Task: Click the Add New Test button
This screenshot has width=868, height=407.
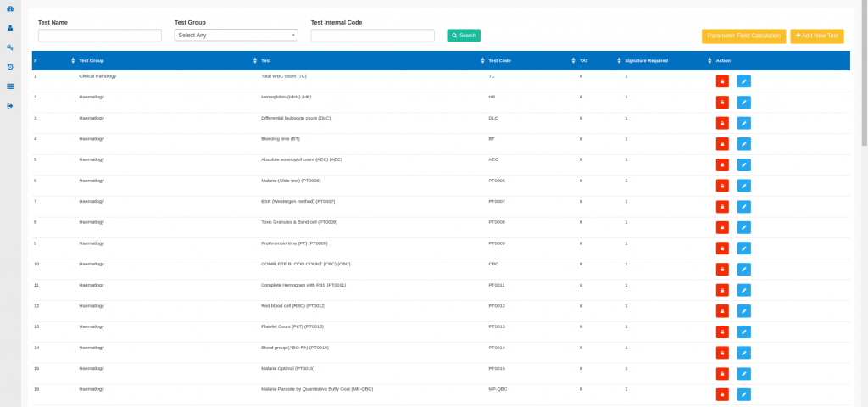Action: click(x=817, y=36)
